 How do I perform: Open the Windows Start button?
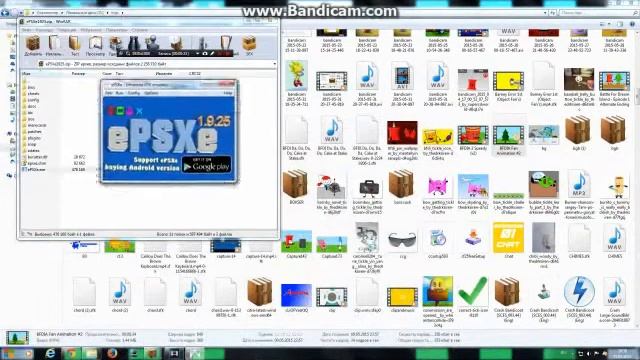pyautogui.click(x=9, y=353)
